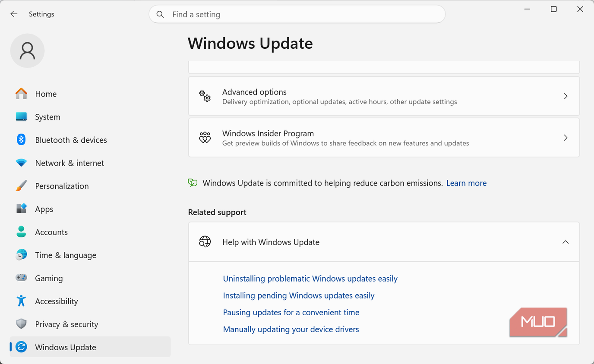The width and height of the screenshot is (594, 364).
Task: Open Pausing updates for a convenient time
Action: pos(291,312)
